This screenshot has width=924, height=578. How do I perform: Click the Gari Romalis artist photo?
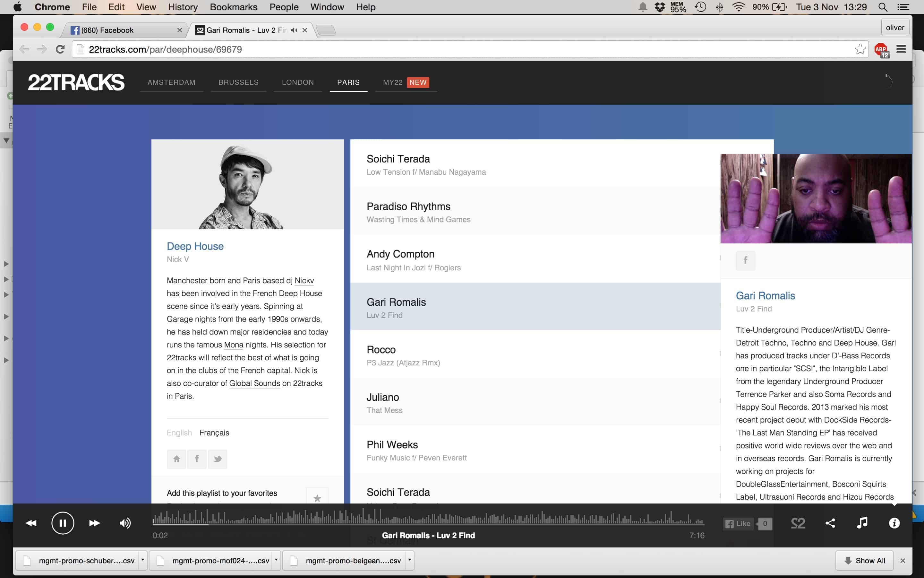click(816, 199)
